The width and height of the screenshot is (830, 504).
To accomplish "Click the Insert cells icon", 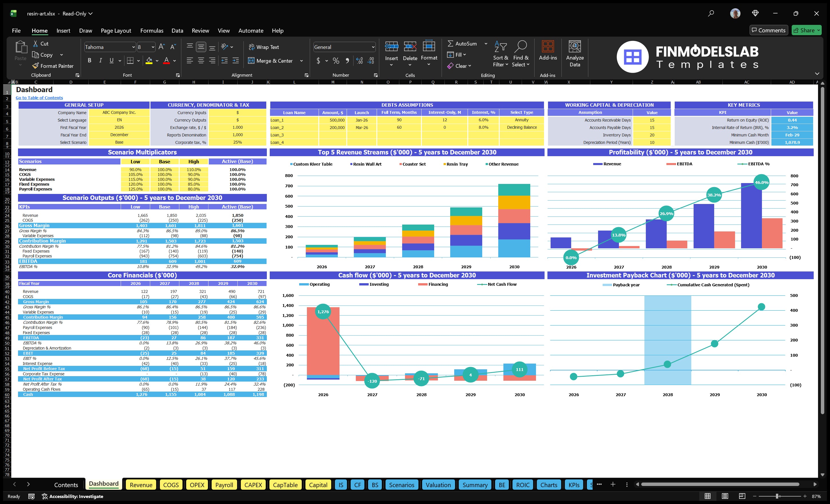I will (392, 46).
